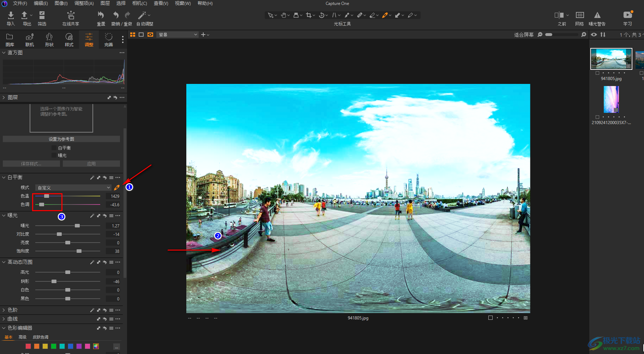Collapse the Histogram panel

coord(4,53)
